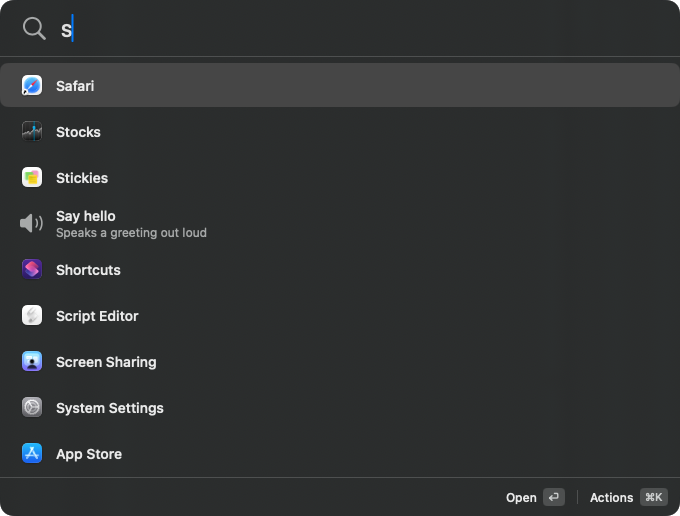The height and width of the screenshot is (516, 680).
Task: Select the Script Editor result text
Action: pyautogui.click(x=97, y=316)
